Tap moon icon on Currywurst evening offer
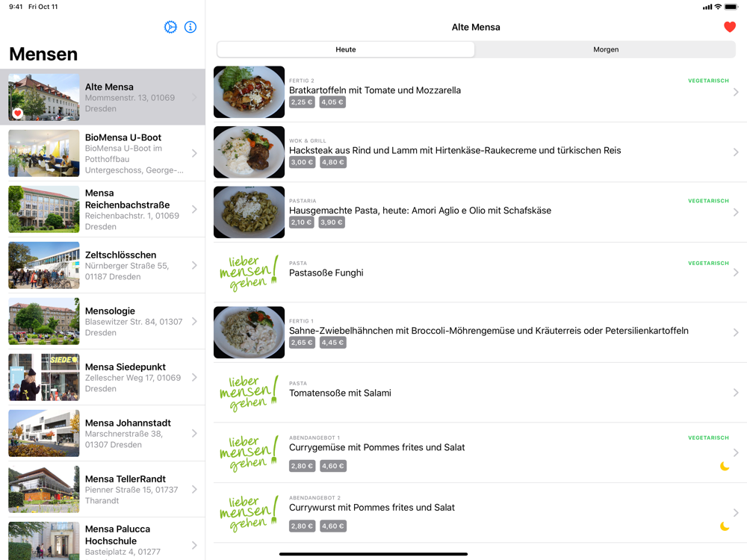 725,526
